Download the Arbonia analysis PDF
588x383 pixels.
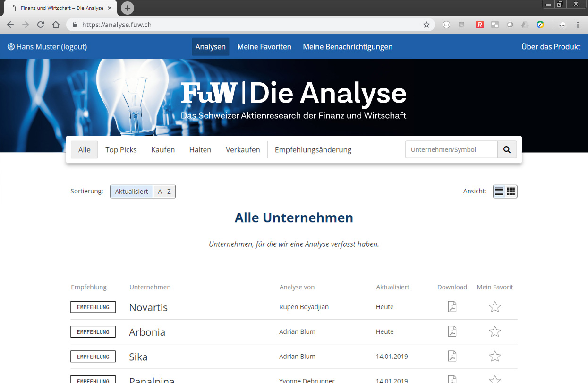pyautogui.click(x=452, y=331)
